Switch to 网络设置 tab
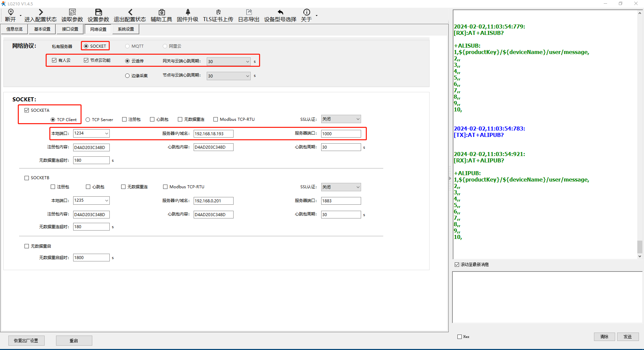The image size is (644, 350). [x=98, y=29]
